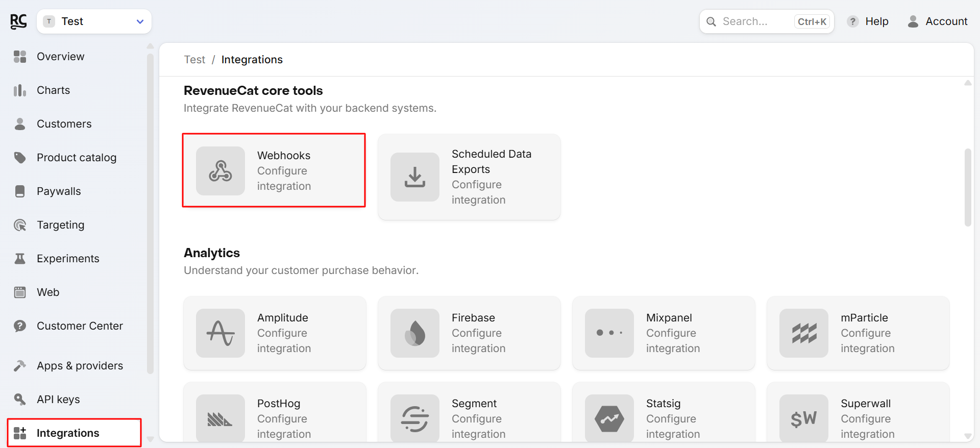Viewport: 980px width, 448px height.
Task: Click the Product catalog tag icon
Action: [x=20, y=158]
